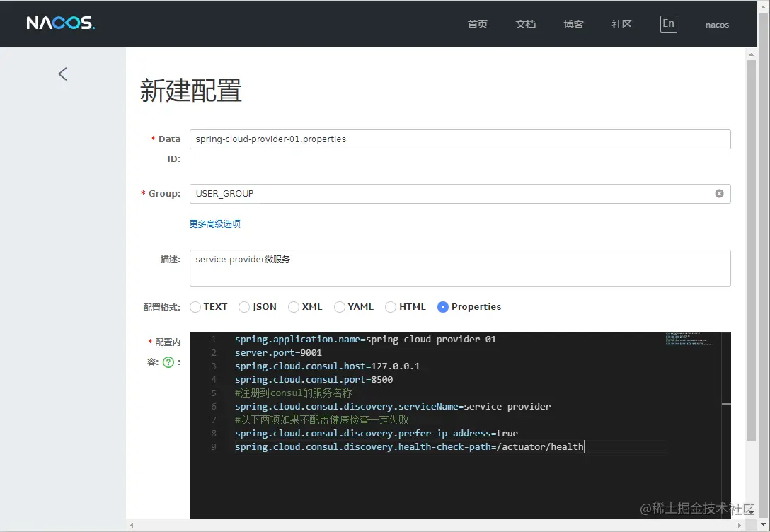Click the server.port=9001 line
The width and height of the screenshot is (770, 532).
point(278,353)
